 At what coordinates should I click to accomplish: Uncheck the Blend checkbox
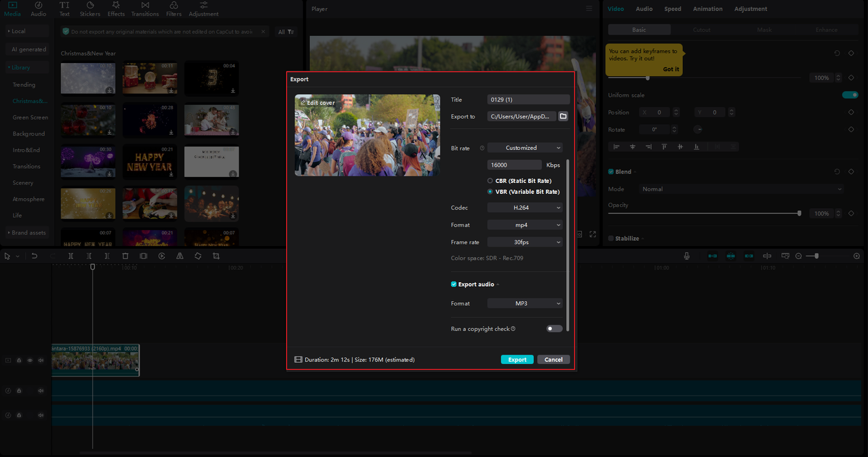click(611, 172)
